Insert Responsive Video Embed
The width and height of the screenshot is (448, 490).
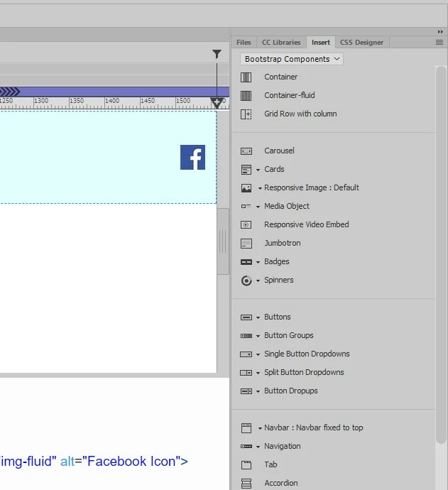click(307, 224)
